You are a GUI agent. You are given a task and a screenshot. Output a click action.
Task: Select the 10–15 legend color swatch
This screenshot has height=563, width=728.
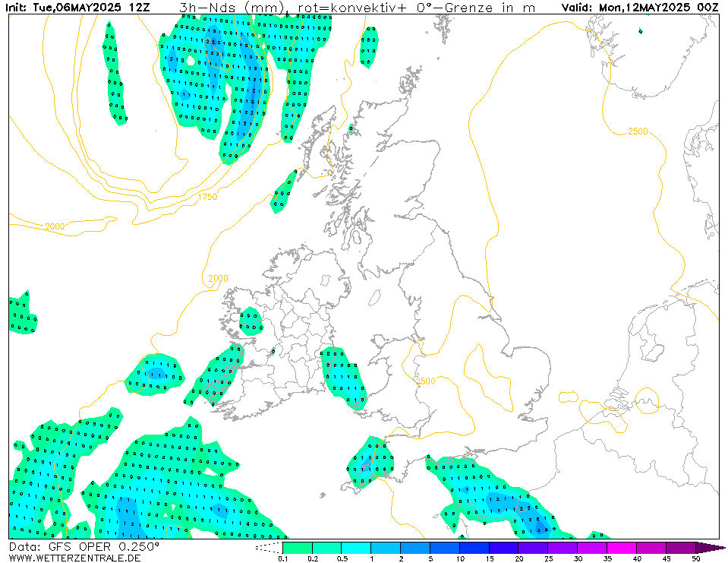[x=474, y=548]
